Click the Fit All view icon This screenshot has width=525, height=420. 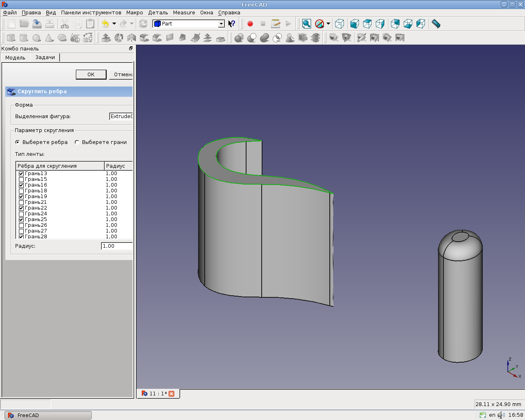click(x=306, y=24)
